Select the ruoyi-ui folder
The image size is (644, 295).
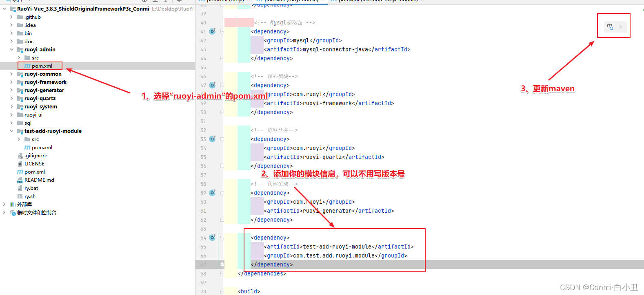[33, 114]
